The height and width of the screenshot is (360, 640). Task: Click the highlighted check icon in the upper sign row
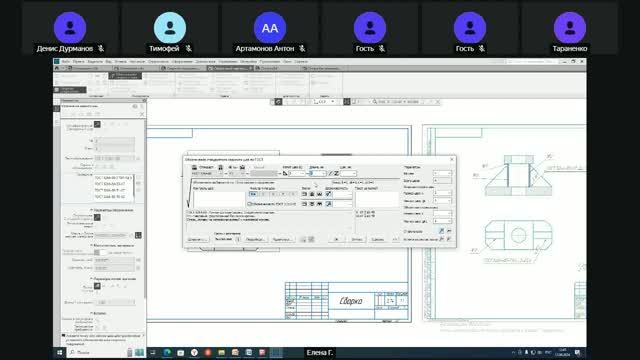[329, 194]
